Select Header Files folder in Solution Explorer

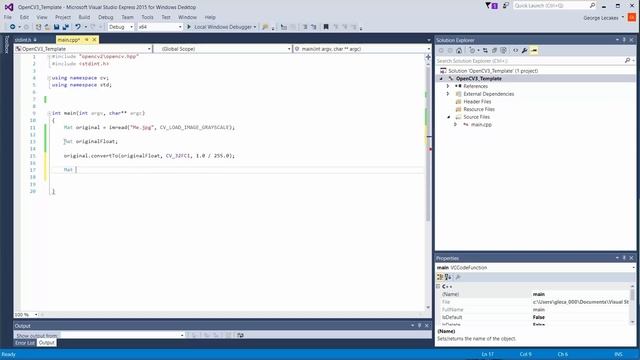coord(477,102)
